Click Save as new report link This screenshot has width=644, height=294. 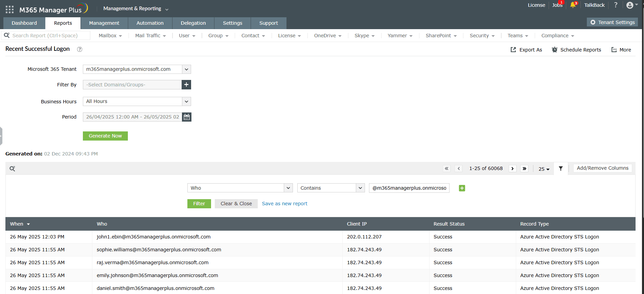(x=285, y=204)
